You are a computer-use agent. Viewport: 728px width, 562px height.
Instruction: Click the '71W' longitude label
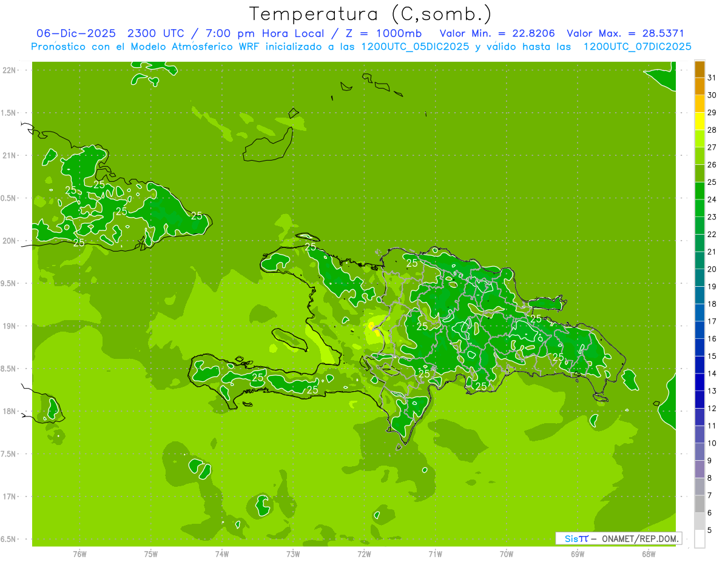435,554
